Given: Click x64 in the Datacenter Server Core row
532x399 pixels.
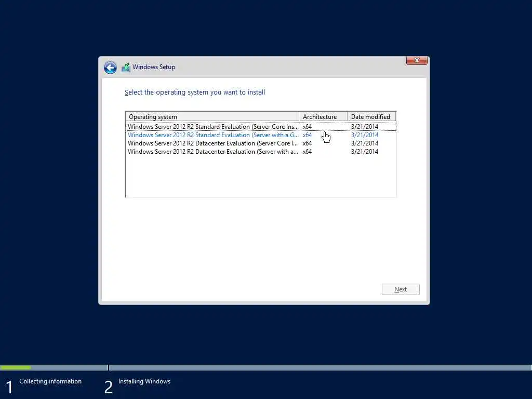Looking at the screenshot, I should coord(307,143).
